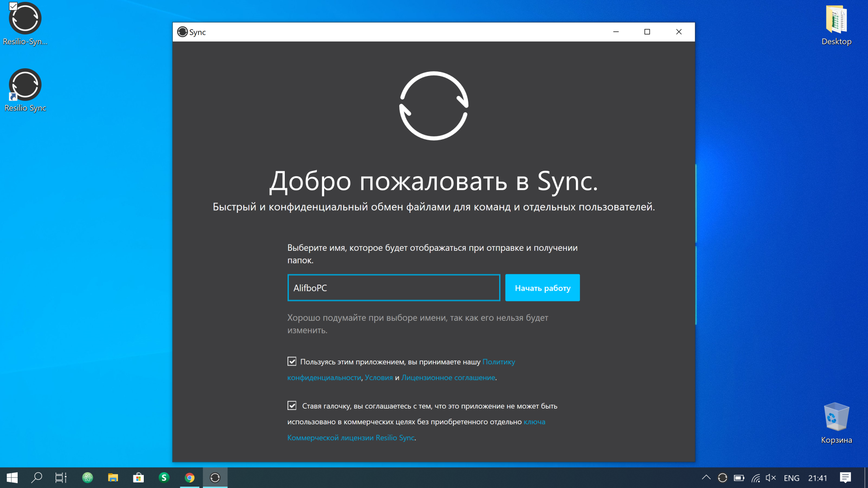Click the Начать работу button
Image resolution: width=868 pixels, height=488 pixels.
(x=542, y=288)
